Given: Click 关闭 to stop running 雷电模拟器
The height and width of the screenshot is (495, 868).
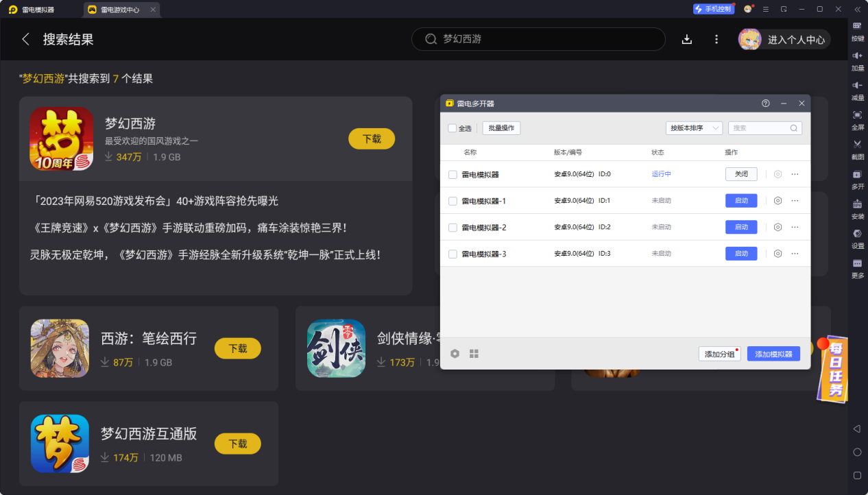Looking at the screenshot, I should coord(741,174).
